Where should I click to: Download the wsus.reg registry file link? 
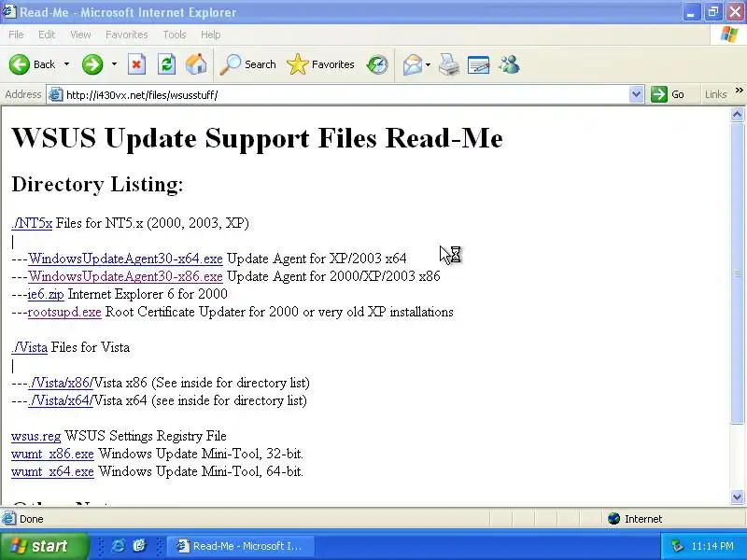36,436
